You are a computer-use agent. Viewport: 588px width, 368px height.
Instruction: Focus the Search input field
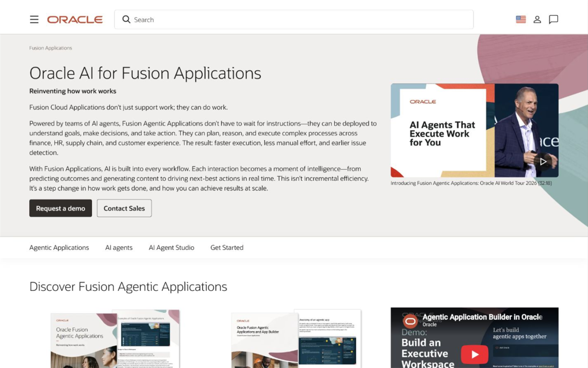294,19
